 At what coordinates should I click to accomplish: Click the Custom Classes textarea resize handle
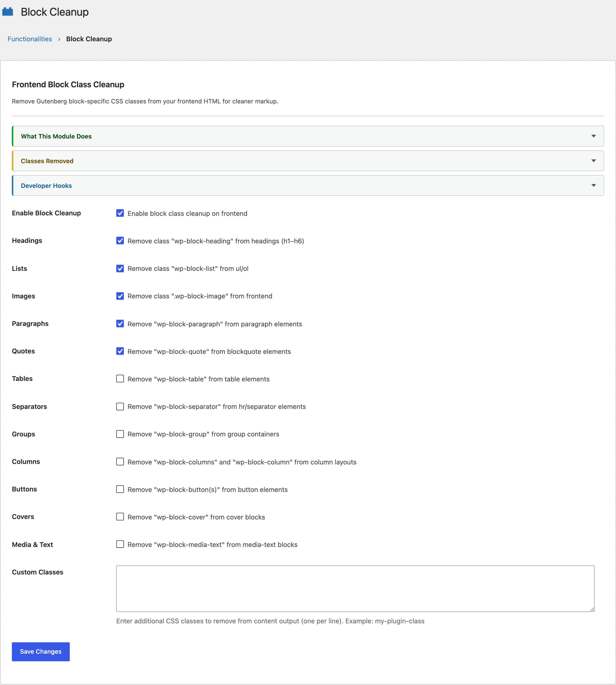tap(592, 609)
